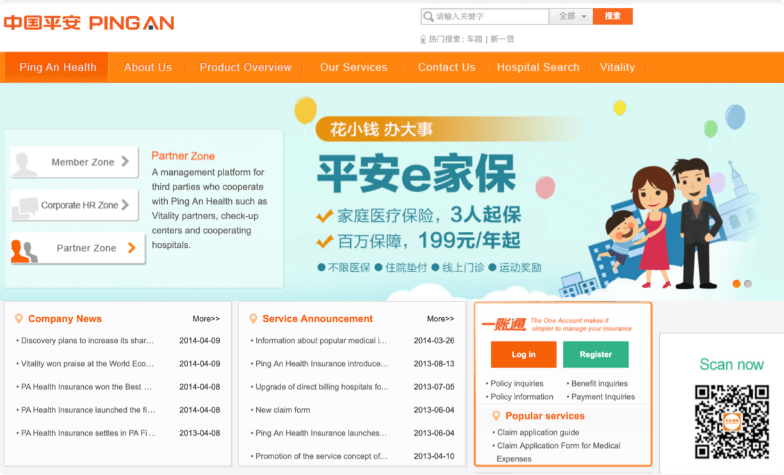
Task: Expand Corporate HR Zone chevron arrow
Action: point(125,204)
